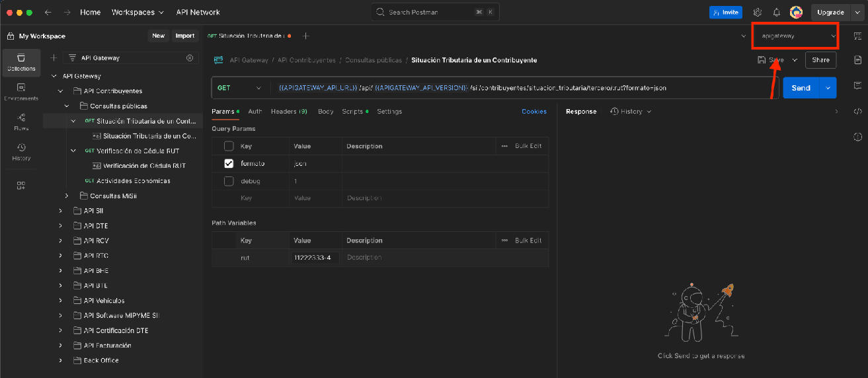Viewport: 868px width, 378px height.
Task: Open the Upgrade options dropdown arrow
Action: pos(857,12)
